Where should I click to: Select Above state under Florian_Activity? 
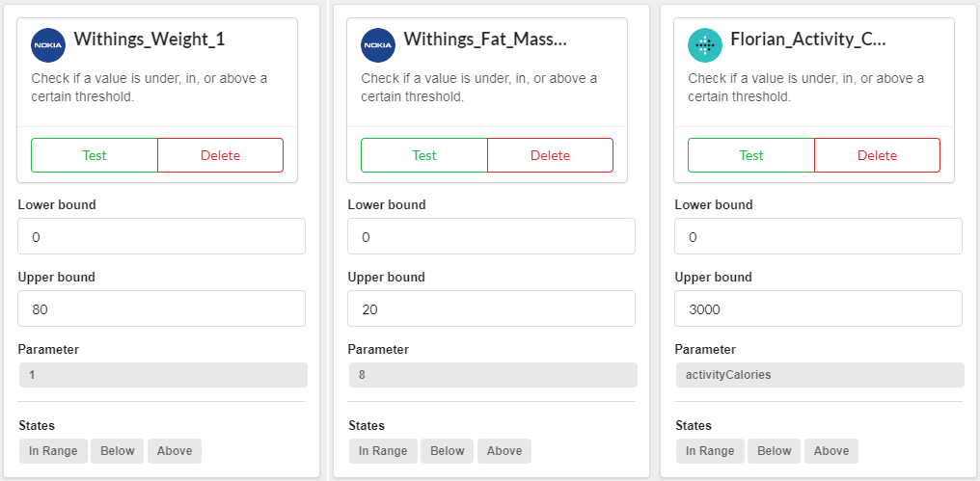tap(831, 451)
